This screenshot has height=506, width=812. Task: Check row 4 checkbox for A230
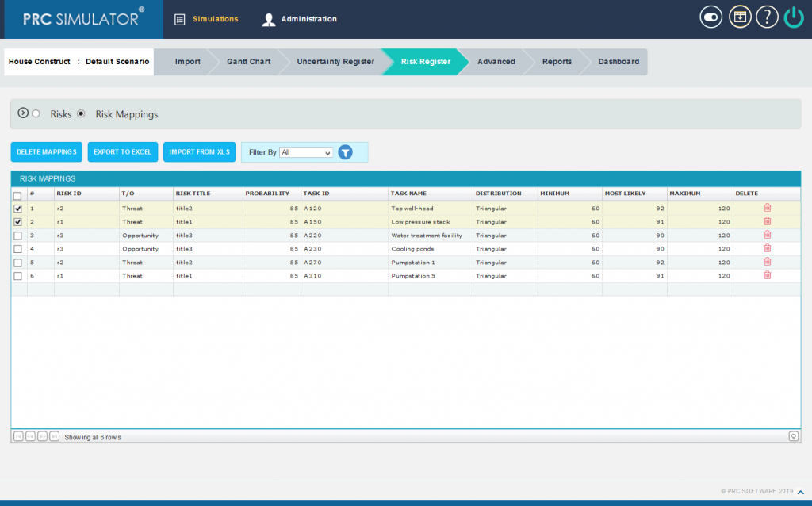click(x=17, y=248)
